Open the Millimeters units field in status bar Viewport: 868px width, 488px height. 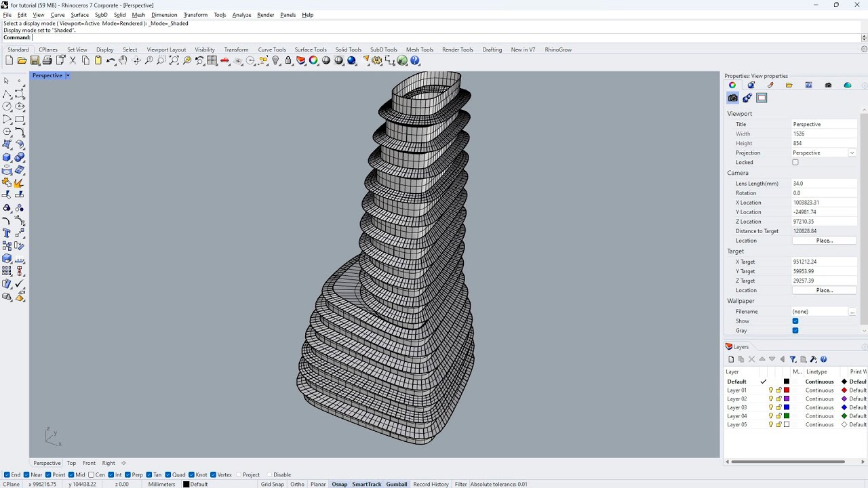pyautogui.click(x=161, y=484)
